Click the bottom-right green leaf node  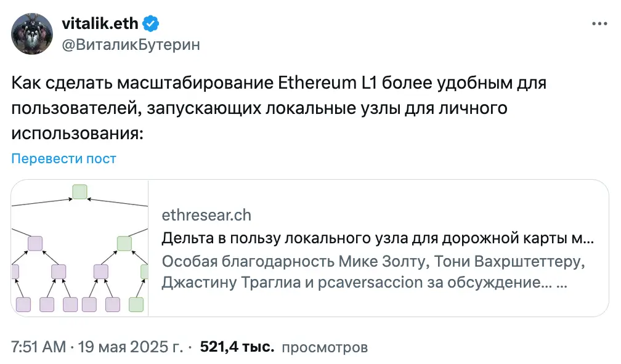[136, 304]
